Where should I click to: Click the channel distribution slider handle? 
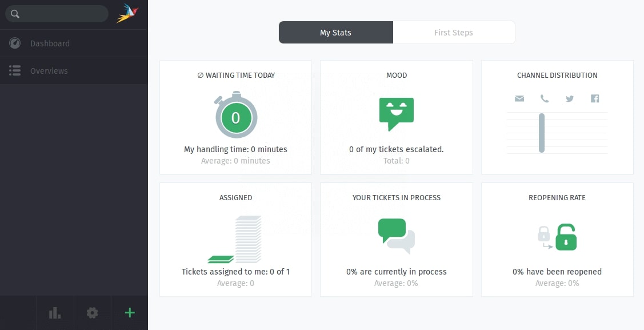[541, 133]
